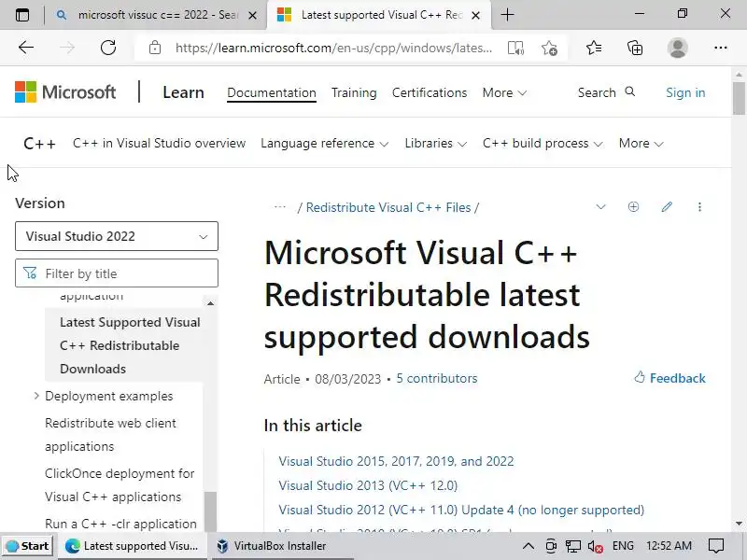Open the Edge settings and more menu
Viewport: 747px width, 560px height.
tap(721, 48)
